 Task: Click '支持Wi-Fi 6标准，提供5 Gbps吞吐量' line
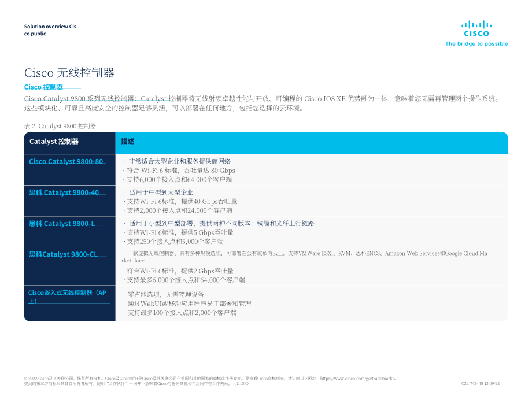coord(180,232)
